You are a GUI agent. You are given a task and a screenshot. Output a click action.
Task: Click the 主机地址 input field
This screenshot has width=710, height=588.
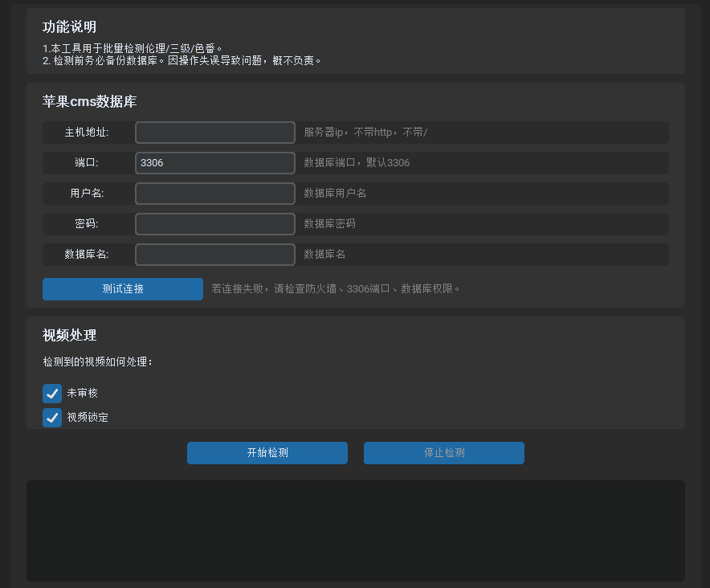(214, 133)
